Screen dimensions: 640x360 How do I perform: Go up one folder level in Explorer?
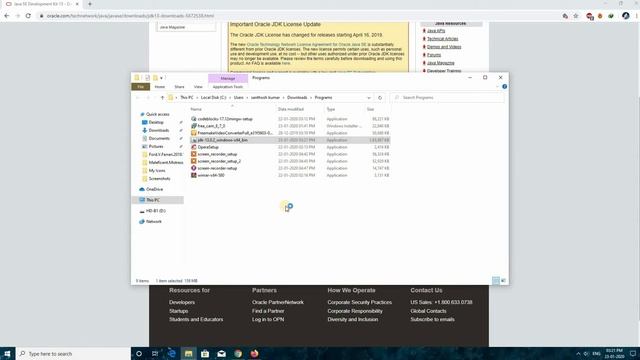tap(162, 98)
